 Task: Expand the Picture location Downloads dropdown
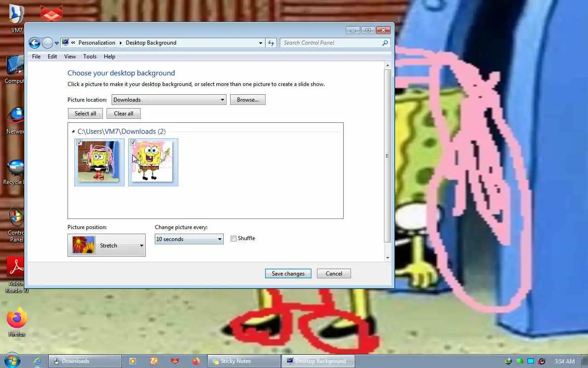[169, 100]
